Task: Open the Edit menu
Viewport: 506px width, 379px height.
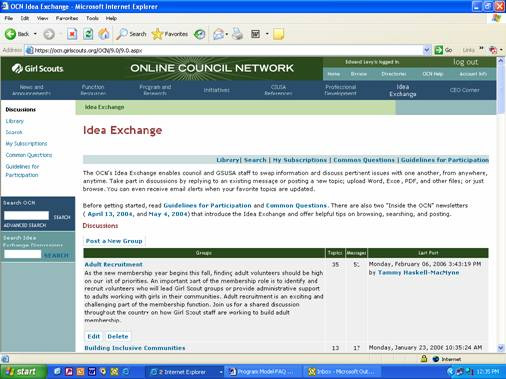Action: pos(25,18)
